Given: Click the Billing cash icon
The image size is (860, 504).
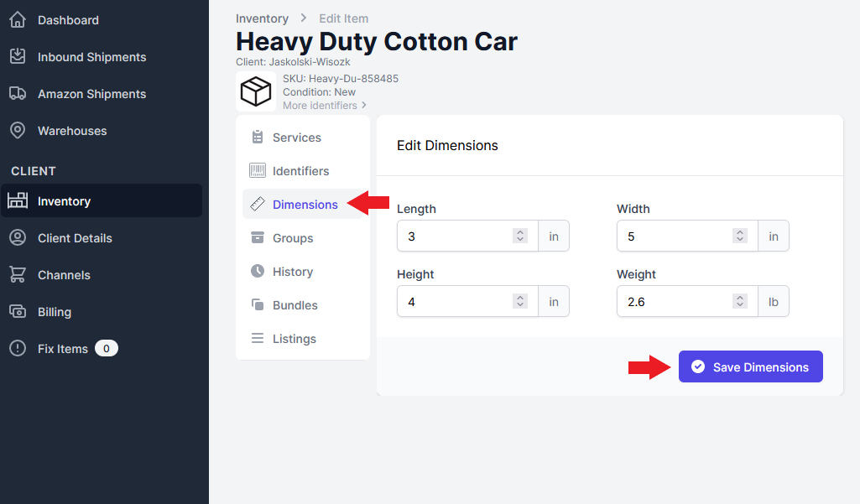Looking at the screenshot, I should (18, 311).
